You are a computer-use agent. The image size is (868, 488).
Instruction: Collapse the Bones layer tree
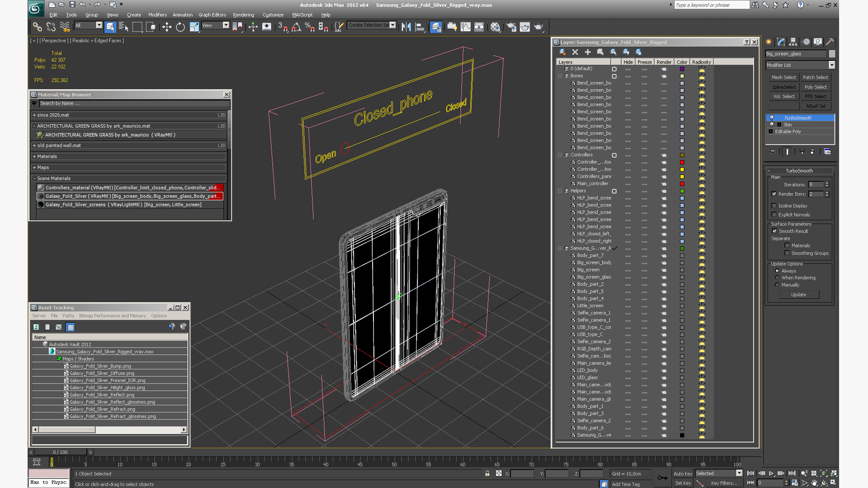tap(560, 76)
